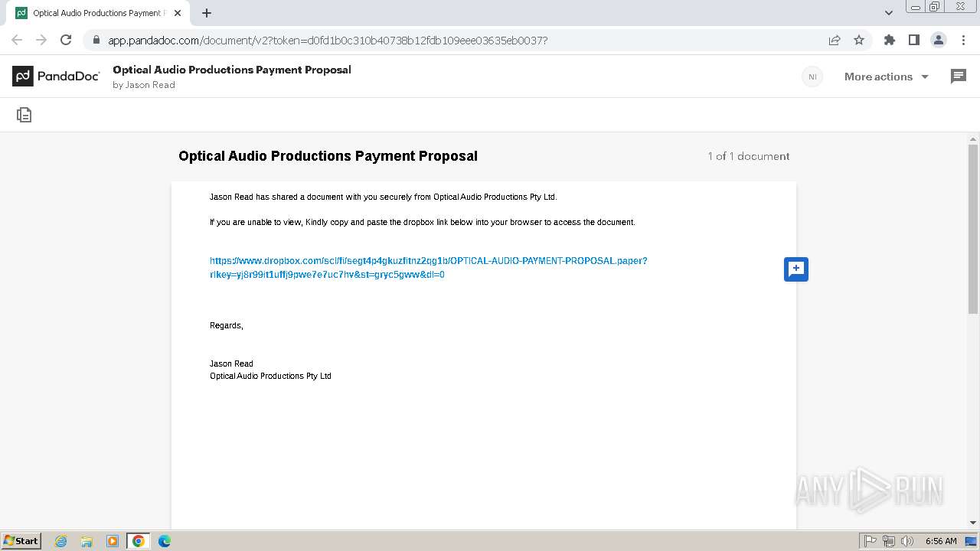Open the Chrome profile icon

point(938,40)
